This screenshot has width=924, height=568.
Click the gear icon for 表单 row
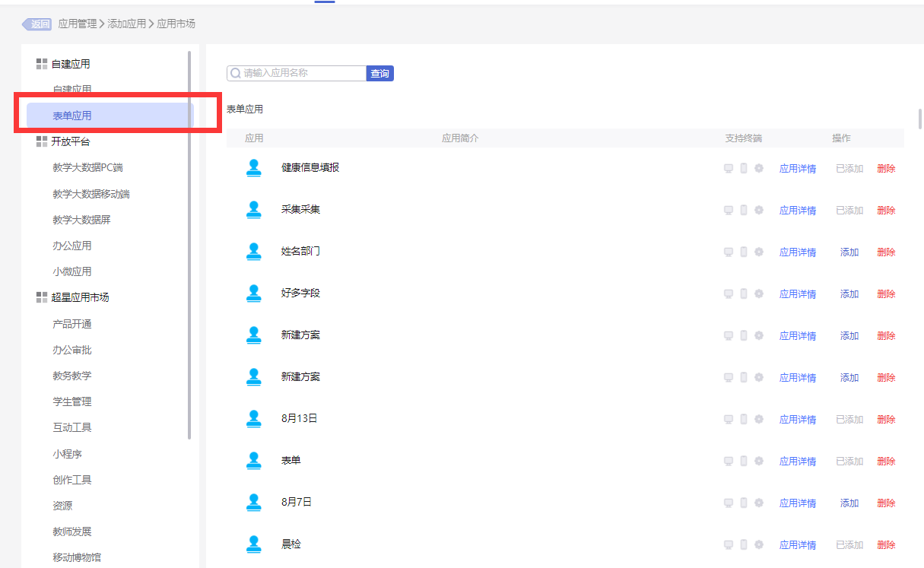click(759, 462)
